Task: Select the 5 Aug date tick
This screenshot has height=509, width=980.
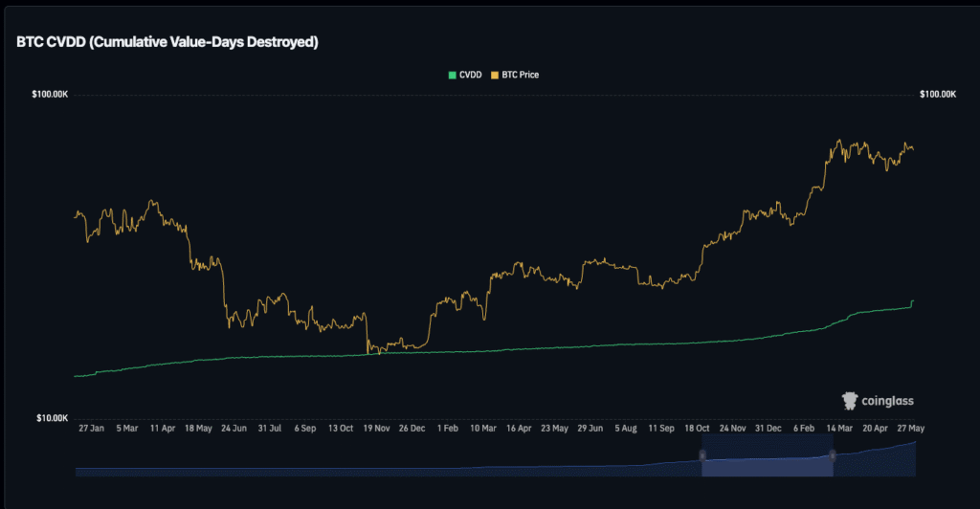Action: (x=625, y=430)
